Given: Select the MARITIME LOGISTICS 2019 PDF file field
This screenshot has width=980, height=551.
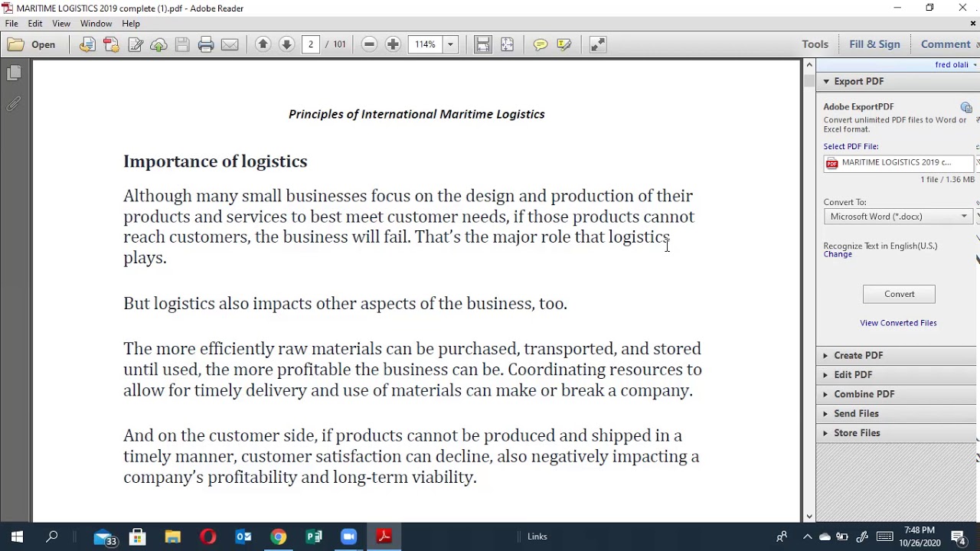Looking at the screenshot, I should pos(900,162).
